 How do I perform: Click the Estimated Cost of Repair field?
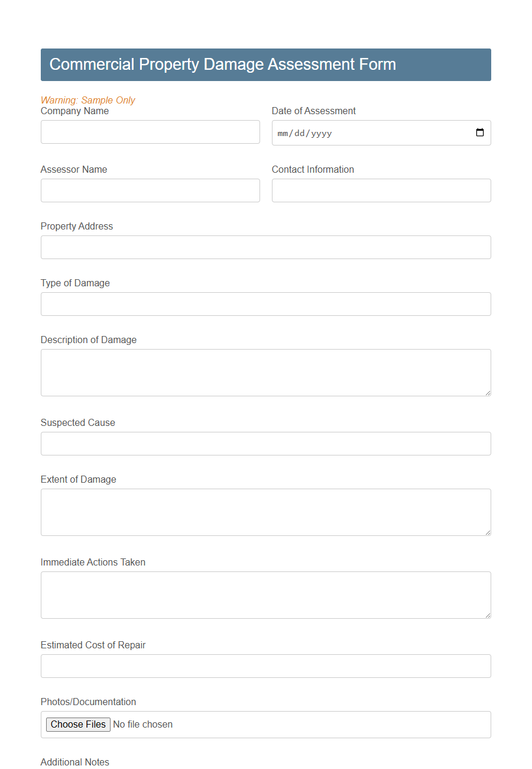265,665
